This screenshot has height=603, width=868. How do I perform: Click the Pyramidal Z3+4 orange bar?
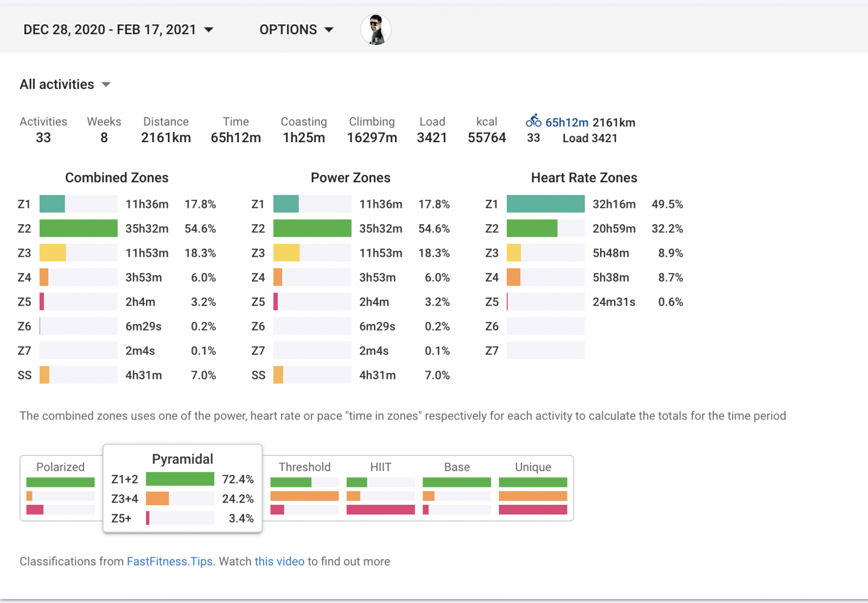pyautogui.click(x=157, y=499)
